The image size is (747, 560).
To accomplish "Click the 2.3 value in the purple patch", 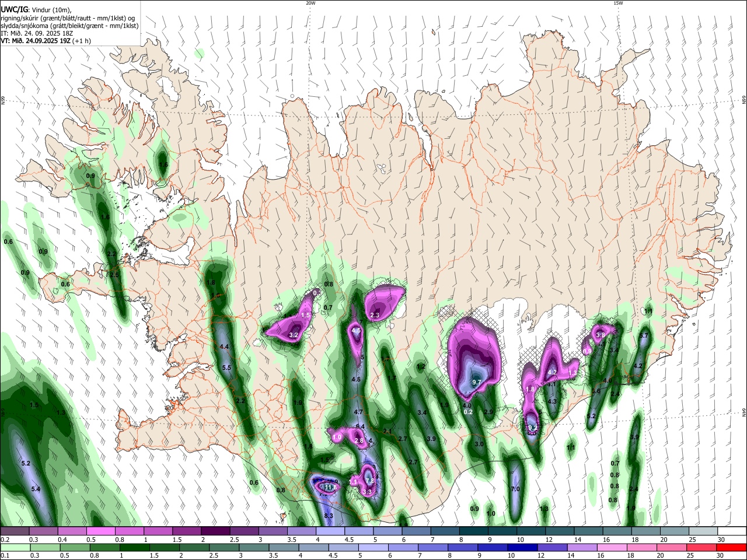I will click(375, 315).
